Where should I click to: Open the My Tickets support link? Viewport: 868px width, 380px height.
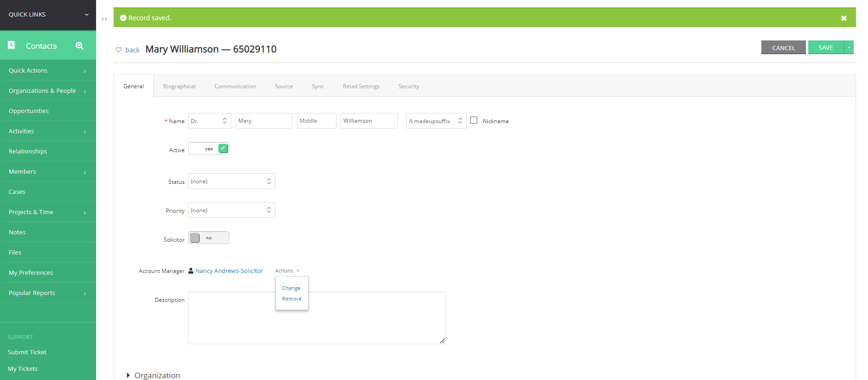point(23,369)
